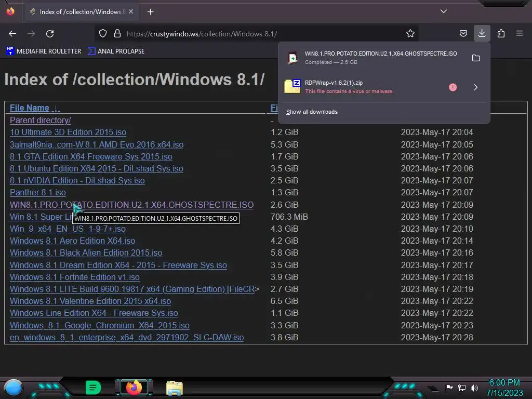Open 8.1 GTA Edition X64 Freeware Sys iso
Image resolution: width=532 pixels, height=399 pixels.
point(91,156)
